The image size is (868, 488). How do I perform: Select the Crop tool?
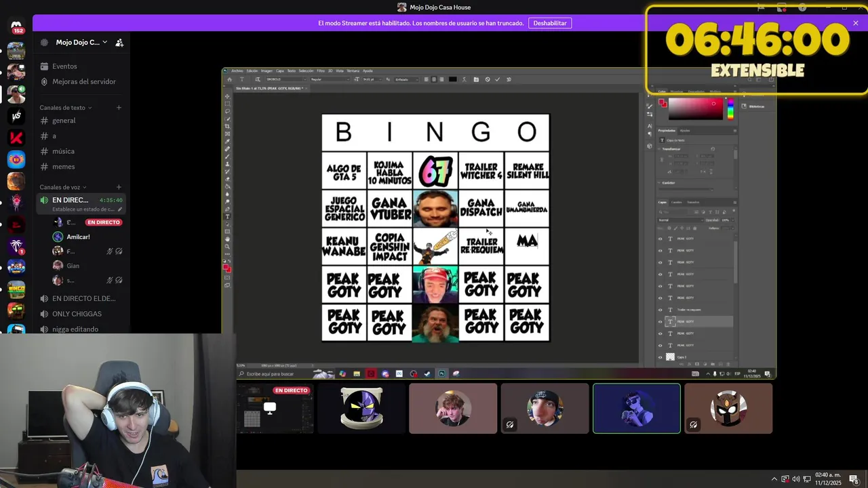[227, 127]
